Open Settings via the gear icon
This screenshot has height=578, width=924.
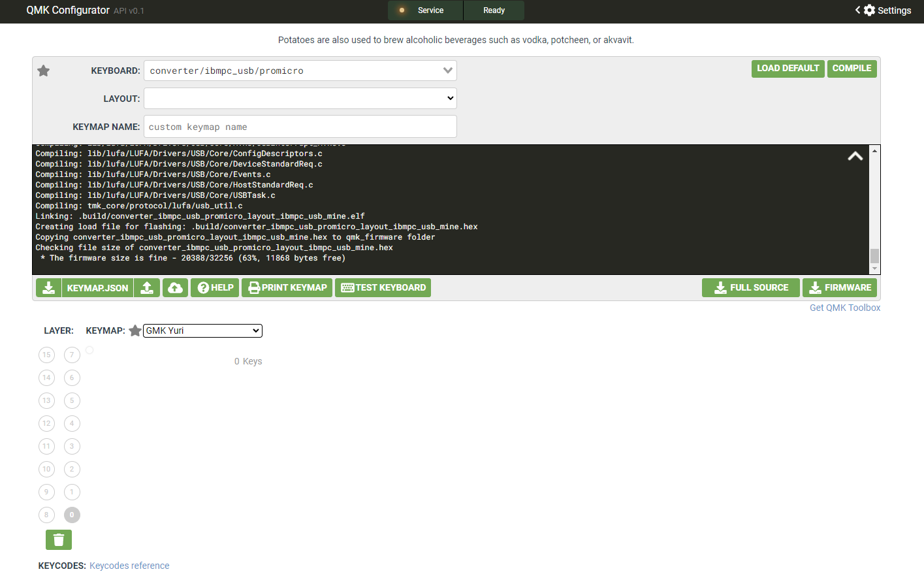[869, 10]
